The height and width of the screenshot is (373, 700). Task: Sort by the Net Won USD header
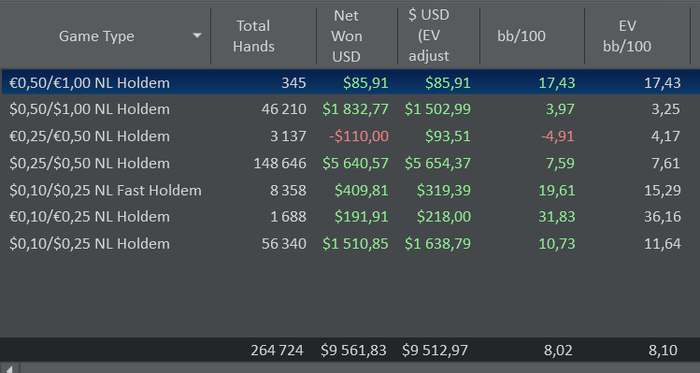(x=357, y=36)
